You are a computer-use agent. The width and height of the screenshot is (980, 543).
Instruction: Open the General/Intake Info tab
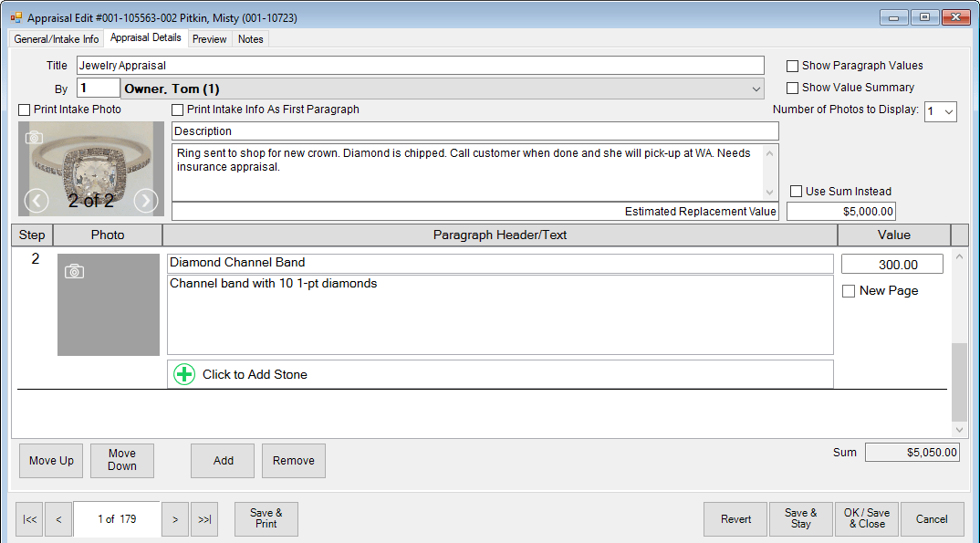coord(56,38)
